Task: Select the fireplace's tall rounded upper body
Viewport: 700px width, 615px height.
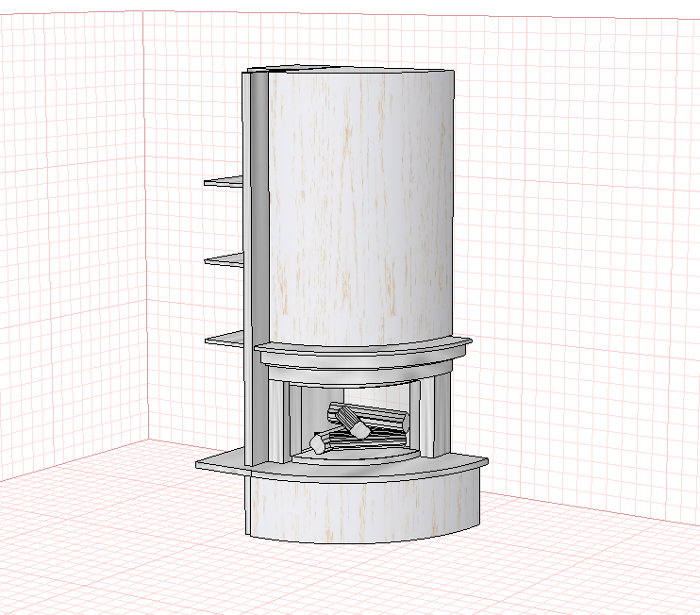Action: (360, 208)
